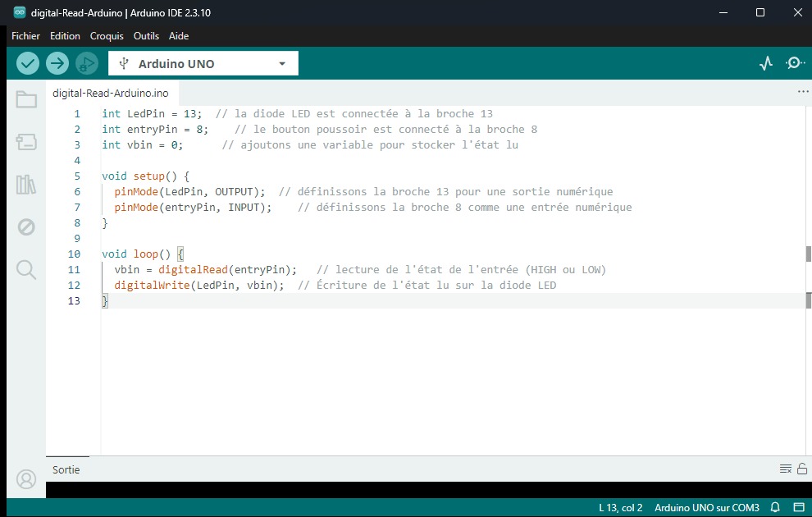The height and width of the screenshot is (517, 812).
Task: Select the Sortie output panel tab
Action: point(66,470)
